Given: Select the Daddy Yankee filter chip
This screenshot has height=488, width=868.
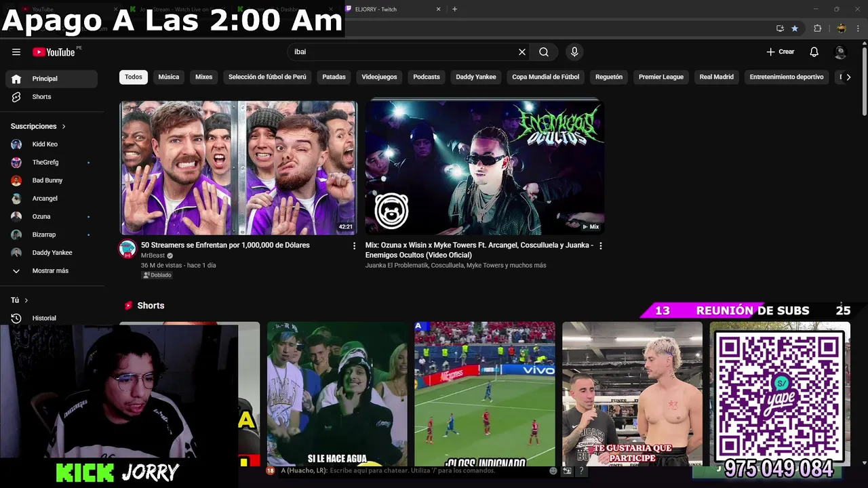Looking at the screenshot, I should pyautogui.click(x=476, y=77).
